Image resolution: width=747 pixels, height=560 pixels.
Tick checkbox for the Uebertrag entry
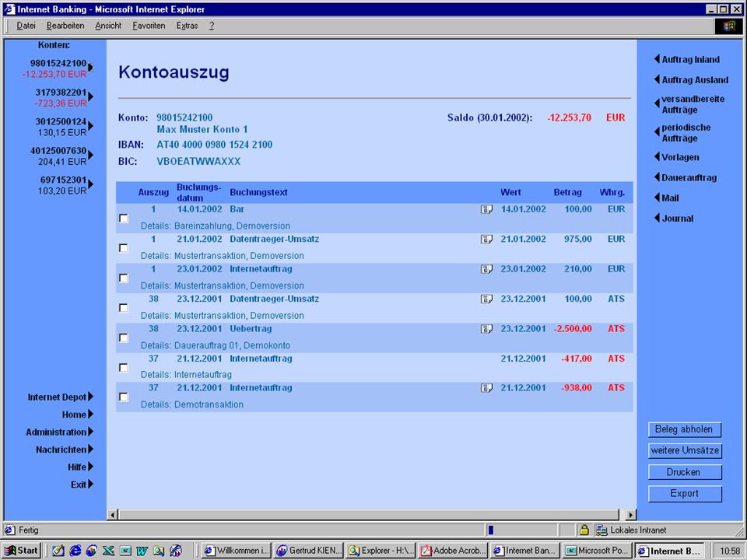tap(124, 338)
